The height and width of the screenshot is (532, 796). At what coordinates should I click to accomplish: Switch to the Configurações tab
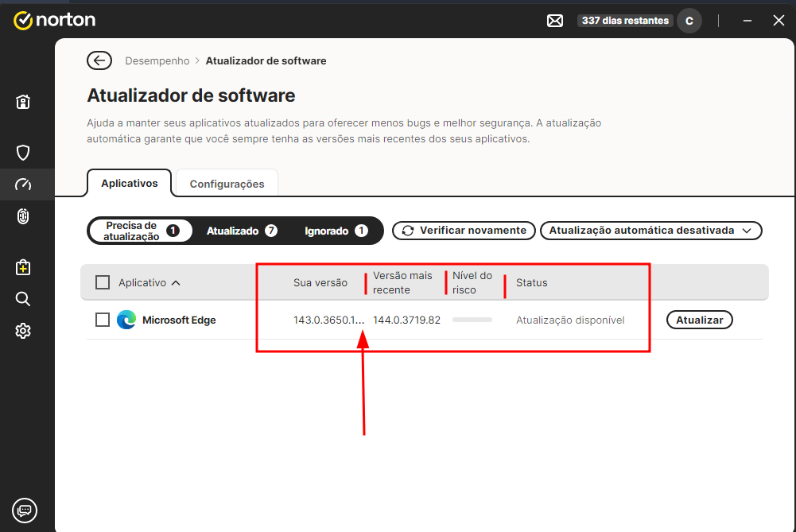[227, 184]
